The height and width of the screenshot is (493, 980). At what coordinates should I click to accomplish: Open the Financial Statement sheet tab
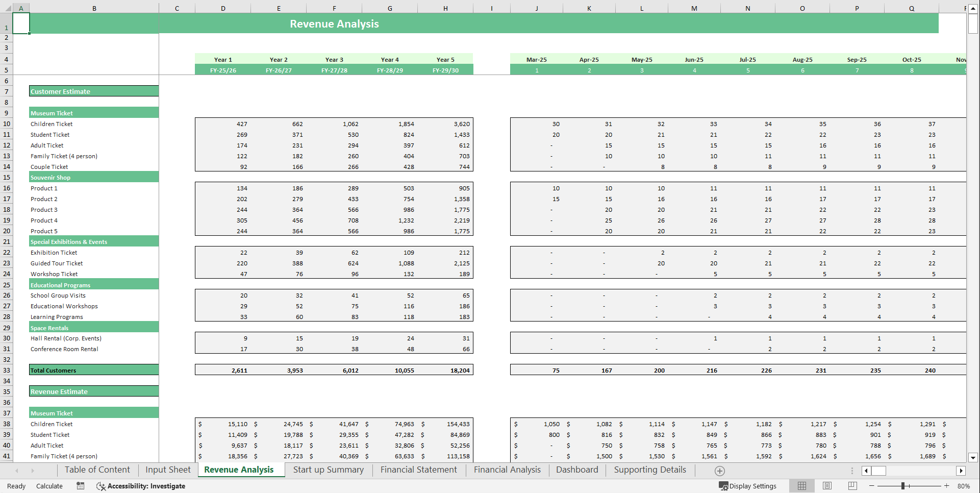(x=418, y=470)
